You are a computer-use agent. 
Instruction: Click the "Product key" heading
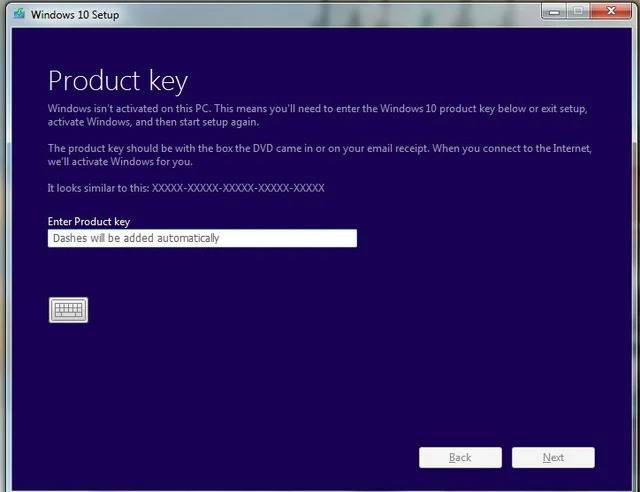[x=118, y=81]
